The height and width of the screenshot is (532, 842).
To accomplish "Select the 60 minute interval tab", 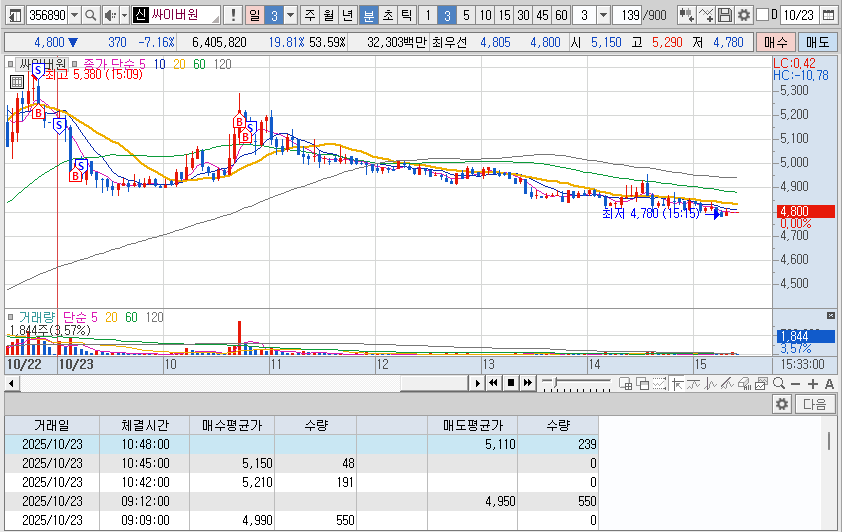I will 561,15.
